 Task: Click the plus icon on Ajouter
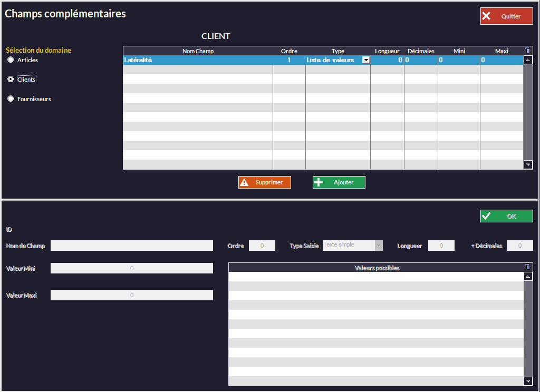[319, 182]
